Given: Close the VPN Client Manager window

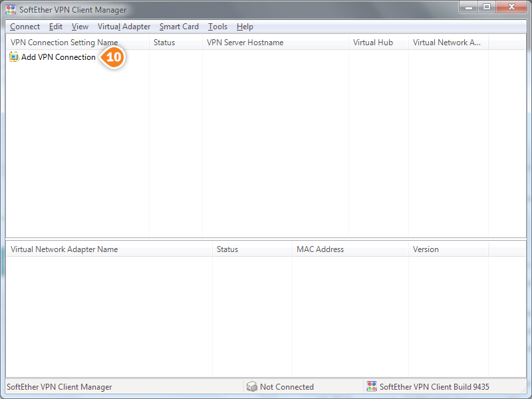Looking at the screenshot, I should [511, 7].
